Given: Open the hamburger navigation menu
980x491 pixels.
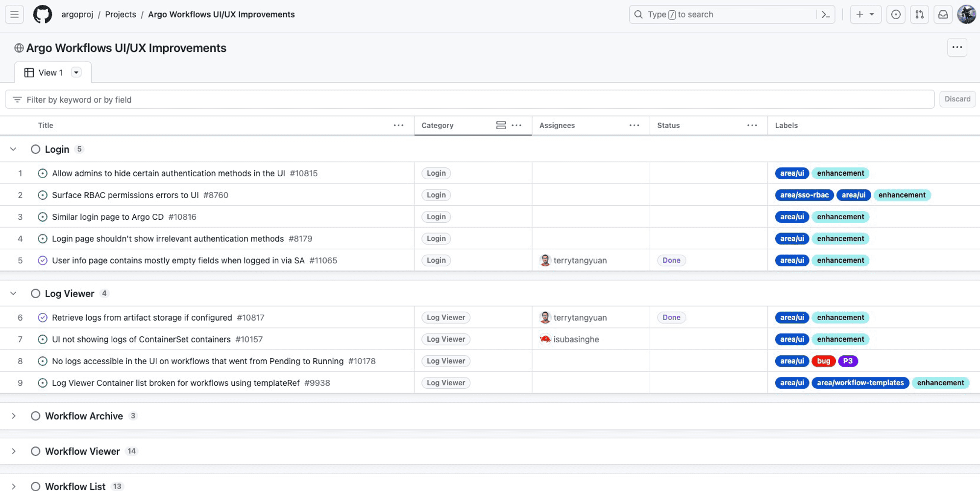Looking at the screenshot, I should click(14, 15).
